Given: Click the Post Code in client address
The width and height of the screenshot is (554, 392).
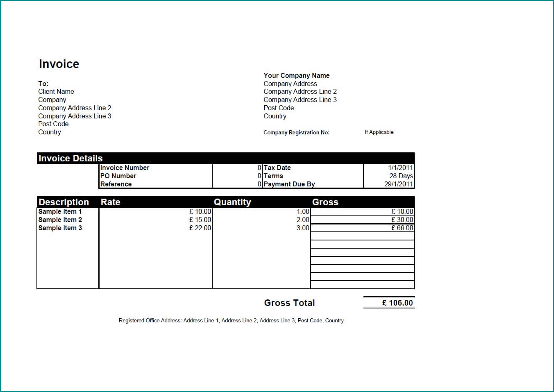Looking at the screenshot, I should [x=53, y=124].
